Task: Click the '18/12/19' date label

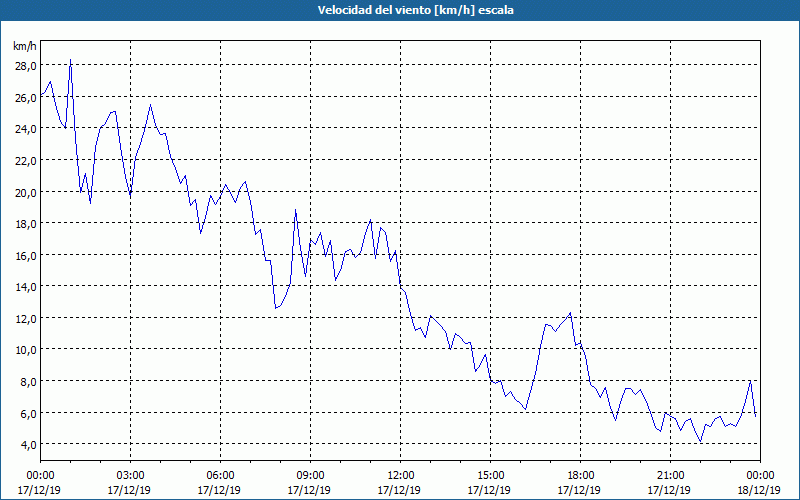Action: 760,490
